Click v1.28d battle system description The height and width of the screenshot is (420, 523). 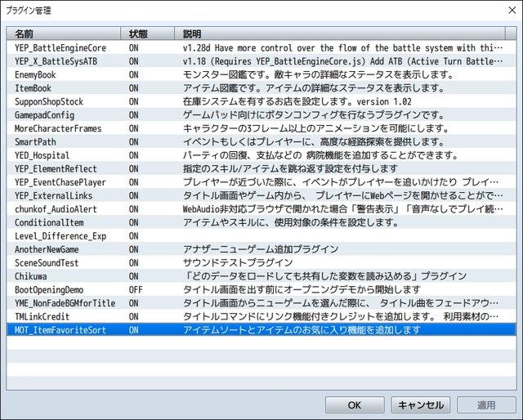(342, 48)
